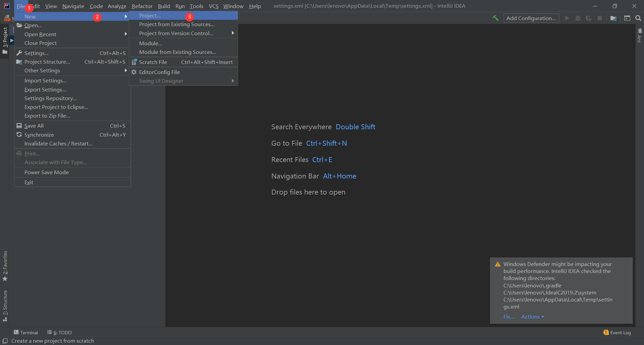Open the Tools menu

(197, 6)
